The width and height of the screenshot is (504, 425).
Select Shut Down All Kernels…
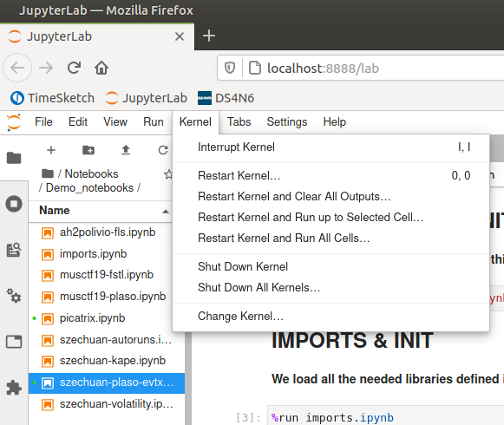click(331, 287)
